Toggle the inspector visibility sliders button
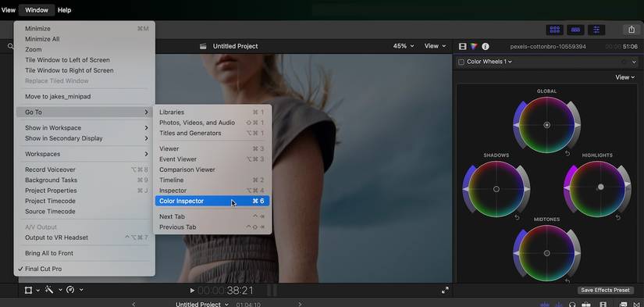 tap(596, 30)
